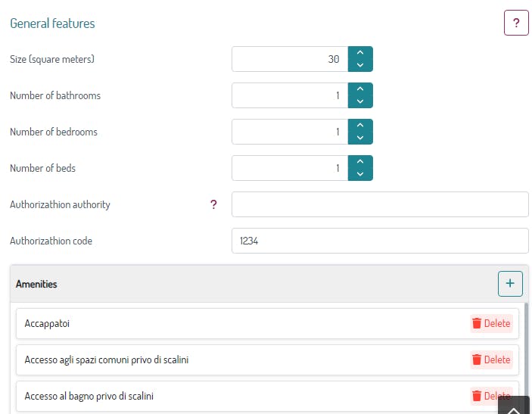Open General features help question mark

515,23
